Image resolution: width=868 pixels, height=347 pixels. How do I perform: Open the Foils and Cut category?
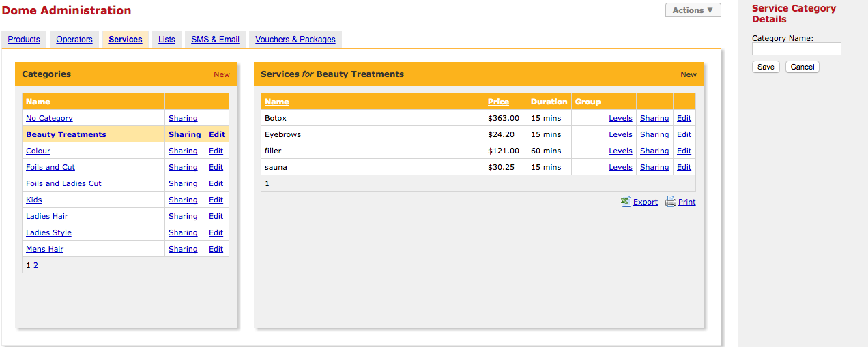point(50,167)
